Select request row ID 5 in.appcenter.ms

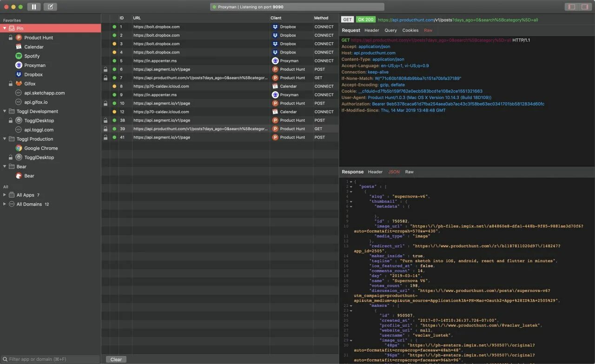[220, 61]
